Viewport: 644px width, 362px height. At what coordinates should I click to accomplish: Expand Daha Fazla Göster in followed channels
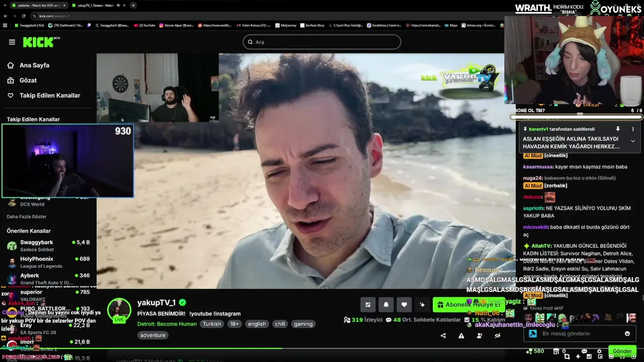pyautogui.click(x=27, y=217)
